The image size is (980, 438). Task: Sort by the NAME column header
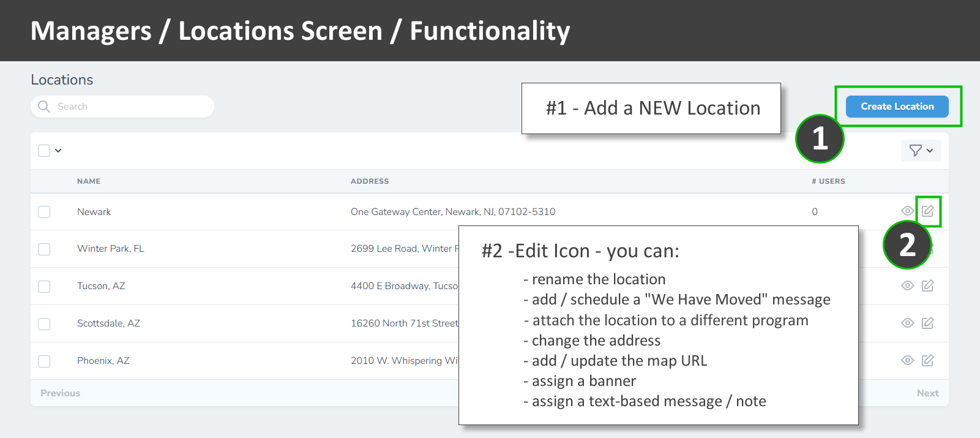[89, 181]
